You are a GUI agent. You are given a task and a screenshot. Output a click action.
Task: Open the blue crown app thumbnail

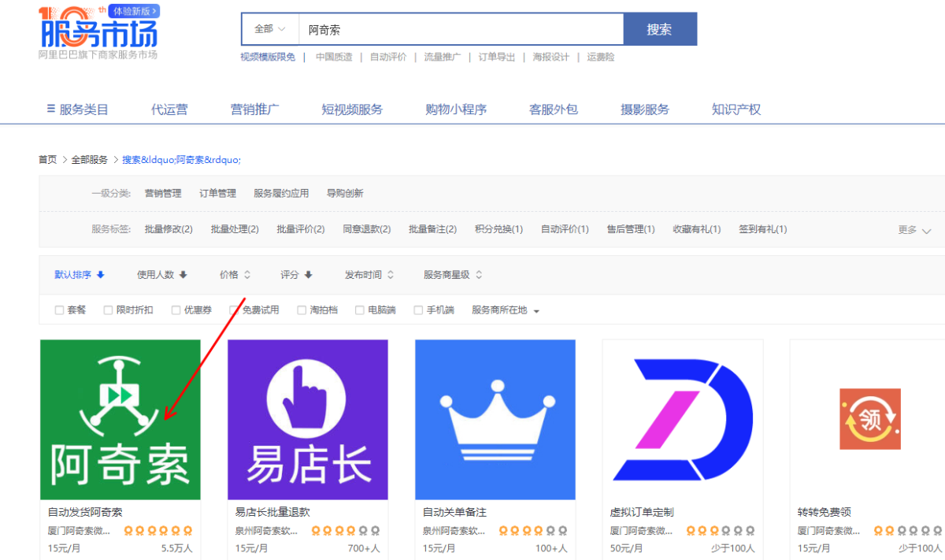(495, 420)
